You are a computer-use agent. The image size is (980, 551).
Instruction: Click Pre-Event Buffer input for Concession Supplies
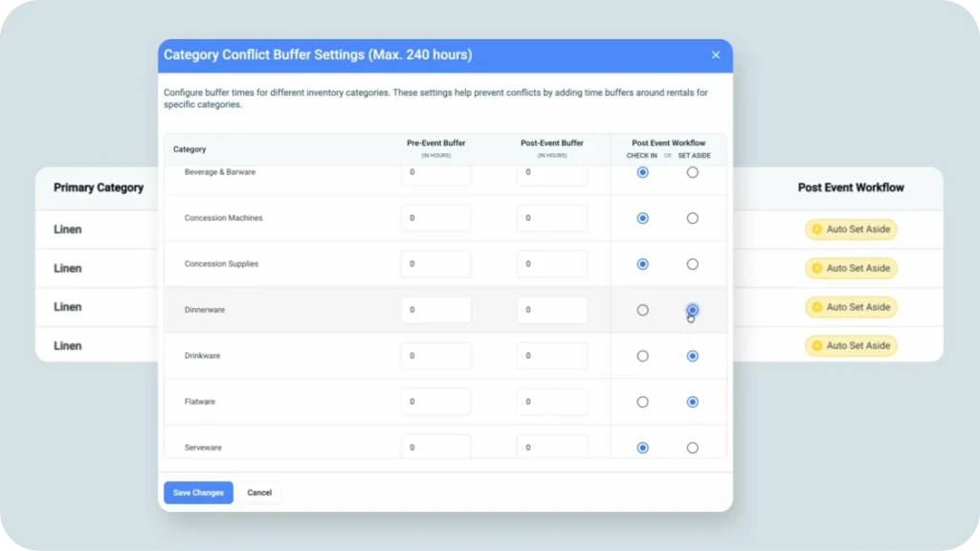coord(435,264)
